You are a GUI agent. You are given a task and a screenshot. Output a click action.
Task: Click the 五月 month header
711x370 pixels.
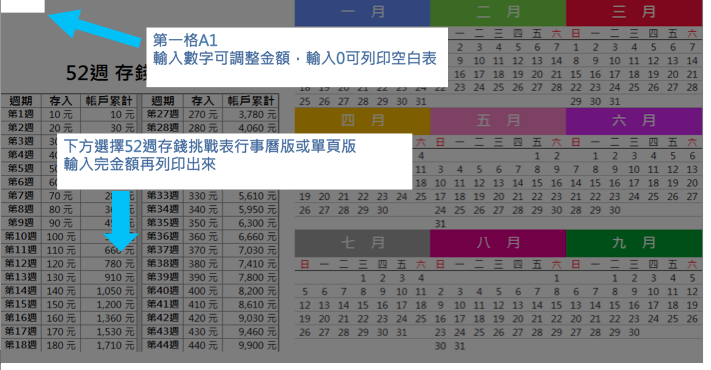(498, 121)
